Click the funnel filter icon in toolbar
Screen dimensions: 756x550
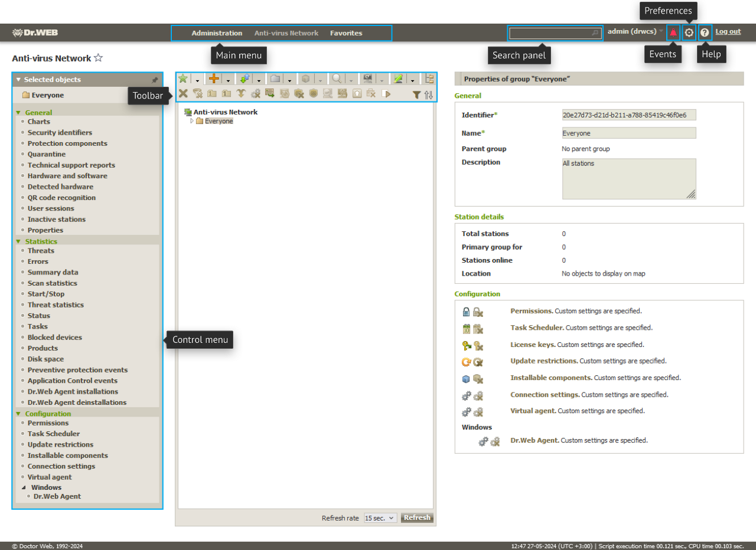coord(416,94)
